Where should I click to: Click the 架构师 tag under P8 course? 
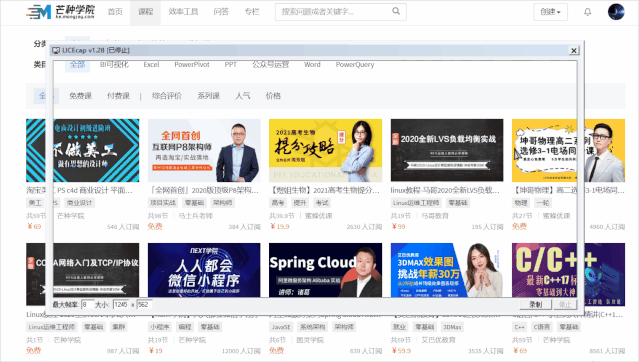(223, 203)
